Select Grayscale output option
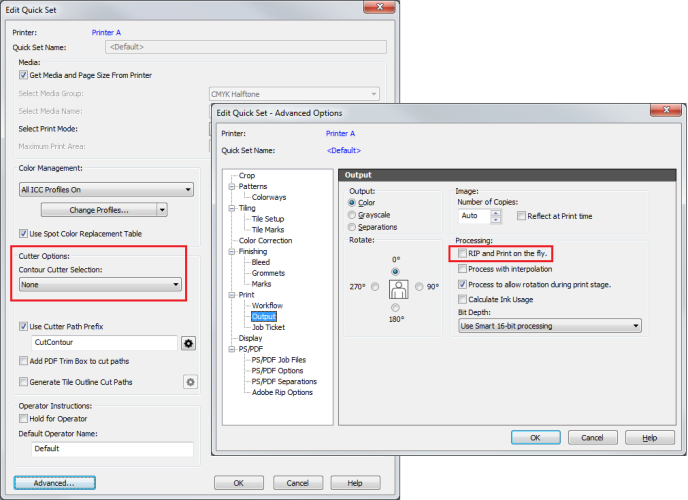Image resolution: width=688 pixels, height=500 pixels. coord(350,215)
